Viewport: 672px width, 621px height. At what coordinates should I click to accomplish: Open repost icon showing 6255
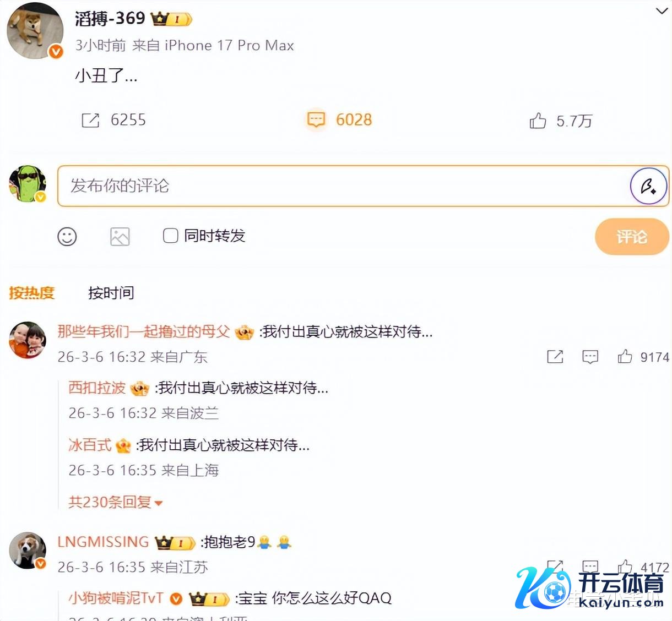click(90, 120)
